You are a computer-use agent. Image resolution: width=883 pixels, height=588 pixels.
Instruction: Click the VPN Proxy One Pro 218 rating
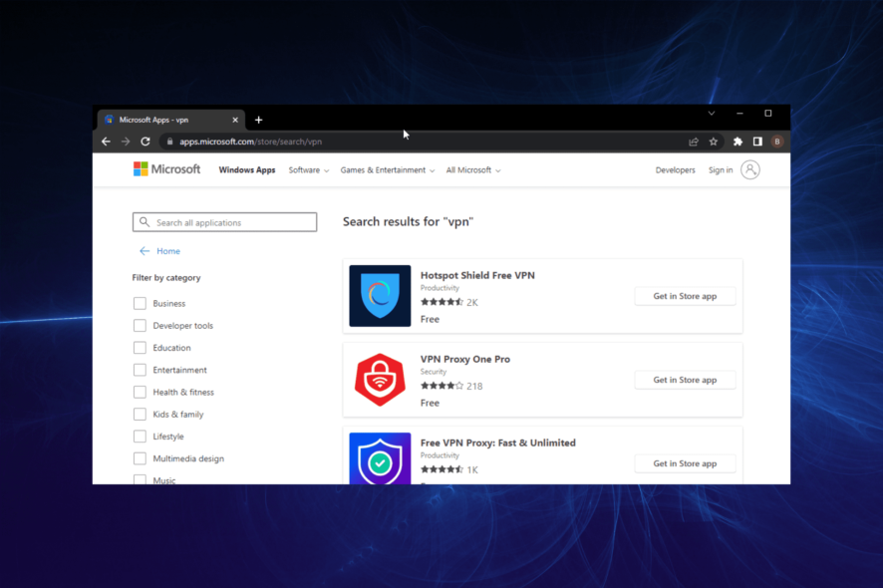click(x=451, y=387)
